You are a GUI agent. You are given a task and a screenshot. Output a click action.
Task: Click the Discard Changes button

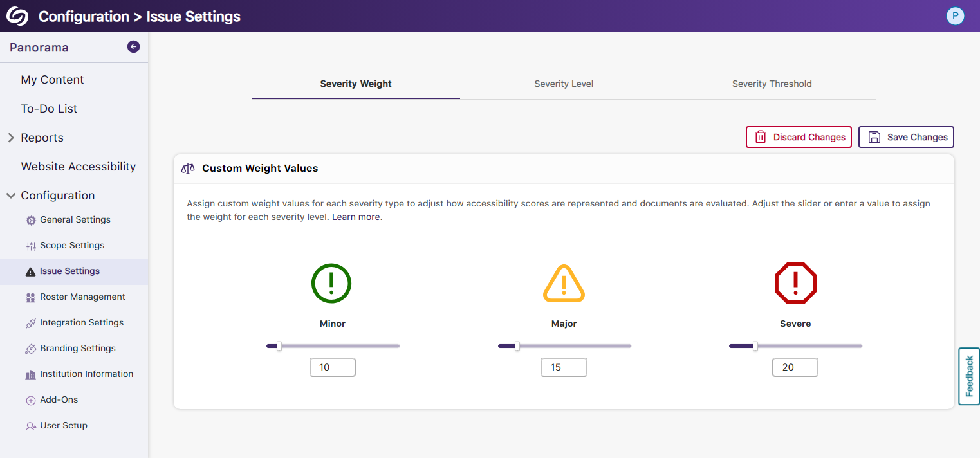pos(799,137)
